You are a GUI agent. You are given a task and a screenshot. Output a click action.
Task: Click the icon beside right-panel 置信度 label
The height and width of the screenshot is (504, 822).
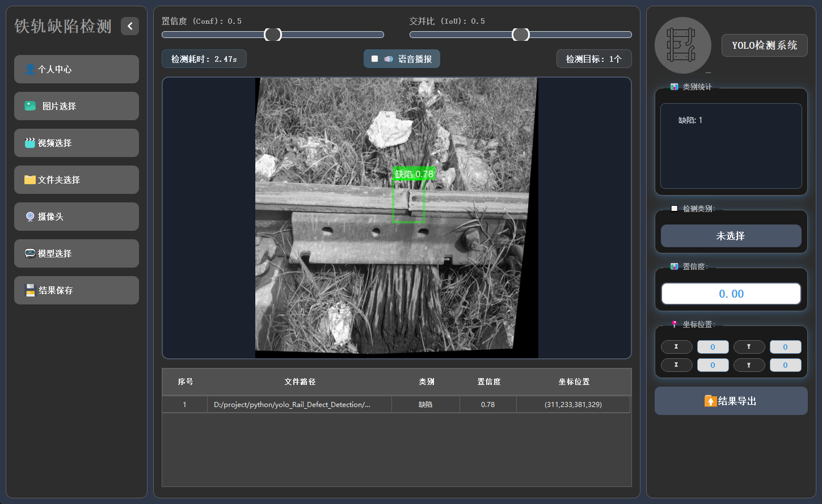(674, 266)
